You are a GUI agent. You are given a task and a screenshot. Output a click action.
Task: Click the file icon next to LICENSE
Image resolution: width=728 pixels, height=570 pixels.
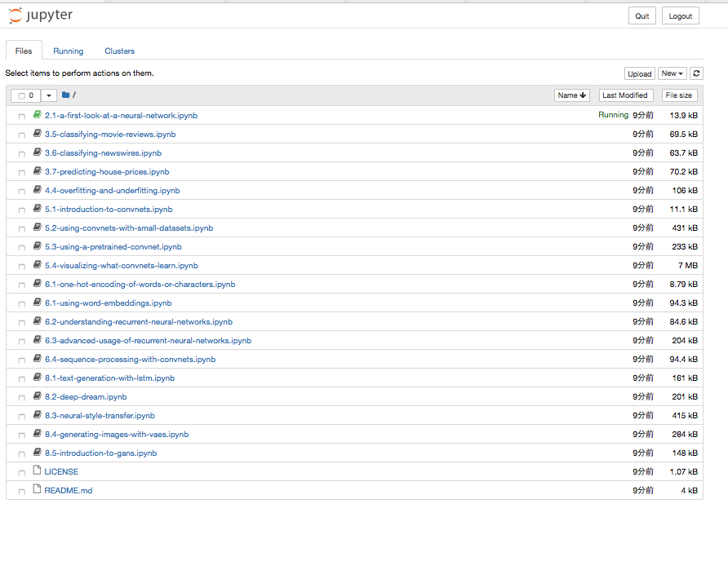37,471
